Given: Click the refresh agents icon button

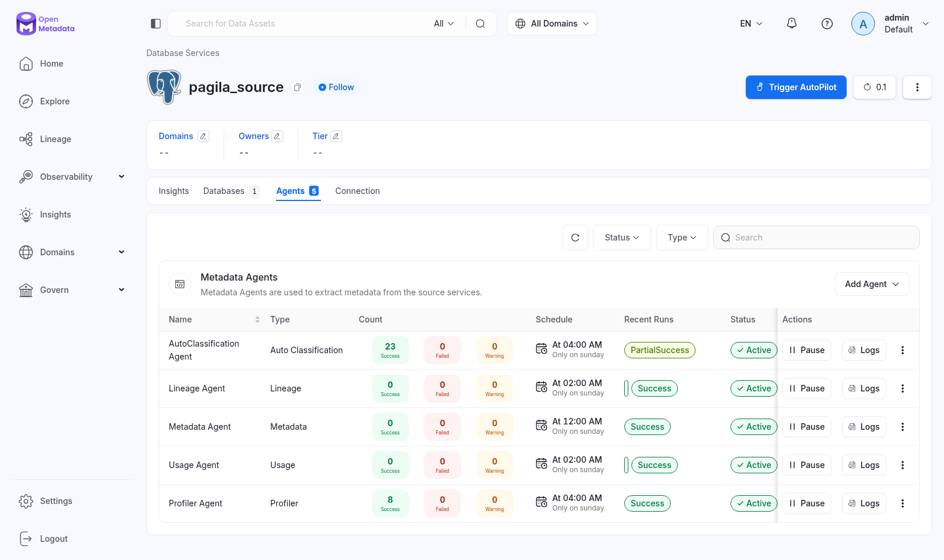Looking at the screenshot, I should pos(575,238).
